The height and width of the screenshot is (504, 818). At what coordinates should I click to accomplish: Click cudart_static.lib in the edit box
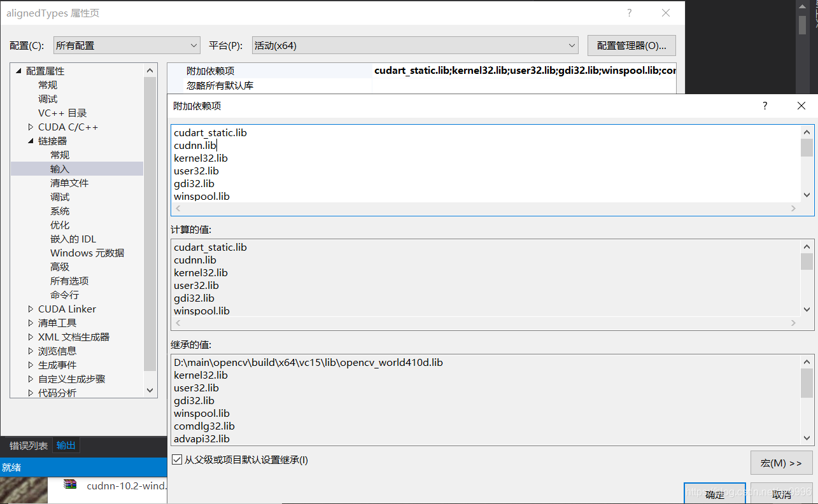point(210,132)
